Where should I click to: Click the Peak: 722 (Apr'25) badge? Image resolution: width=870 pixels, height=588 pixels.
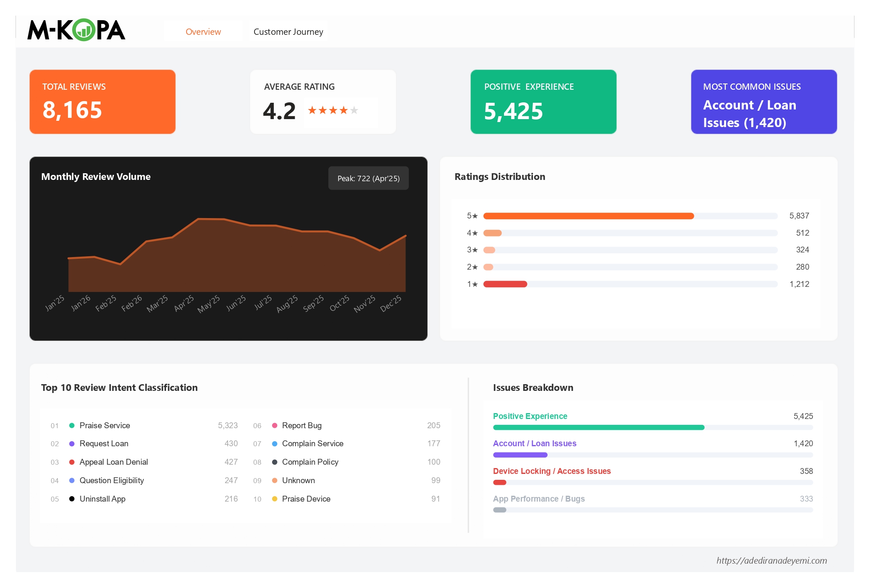(x=368, y=178)
